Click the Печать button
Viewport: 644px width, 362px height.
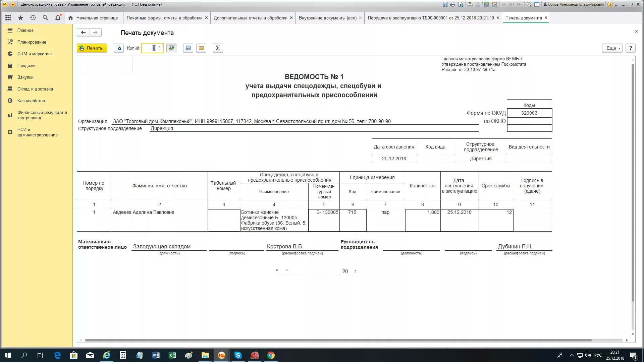point(92,48)
